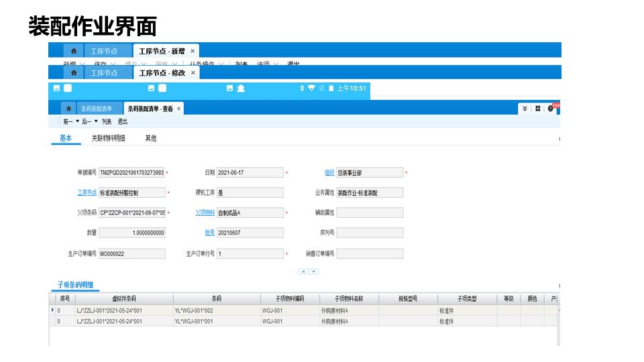
Task: Click the home icon beside 工序节点-新增 tab
Action: (73, 51)
